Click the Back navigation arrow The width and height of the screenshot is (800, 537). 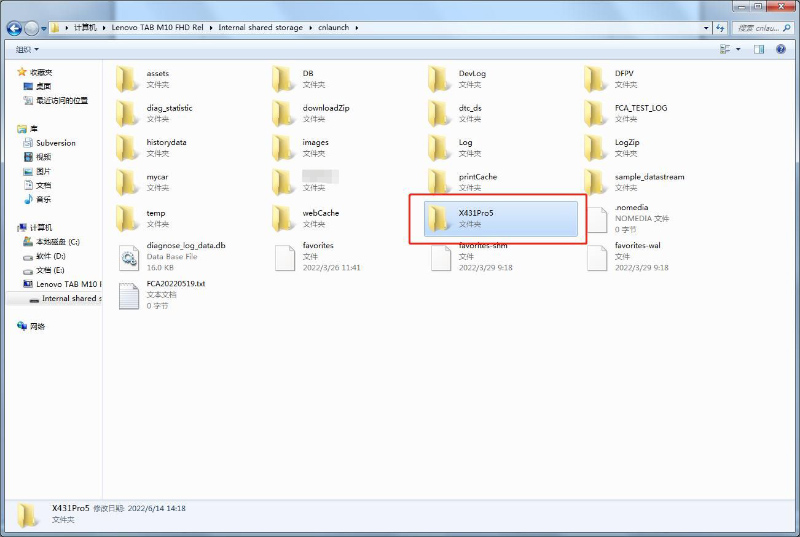(x=14, y=28)
